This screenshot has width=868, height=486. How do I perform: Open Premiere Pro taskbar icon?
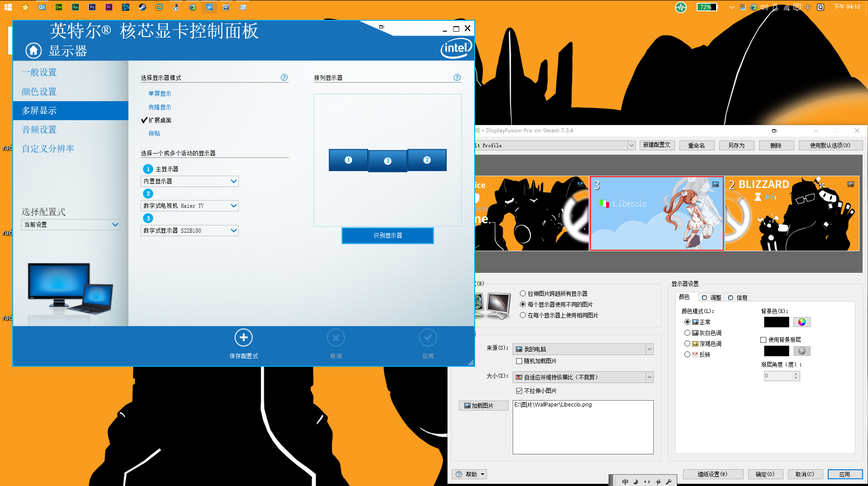(109, 7)
